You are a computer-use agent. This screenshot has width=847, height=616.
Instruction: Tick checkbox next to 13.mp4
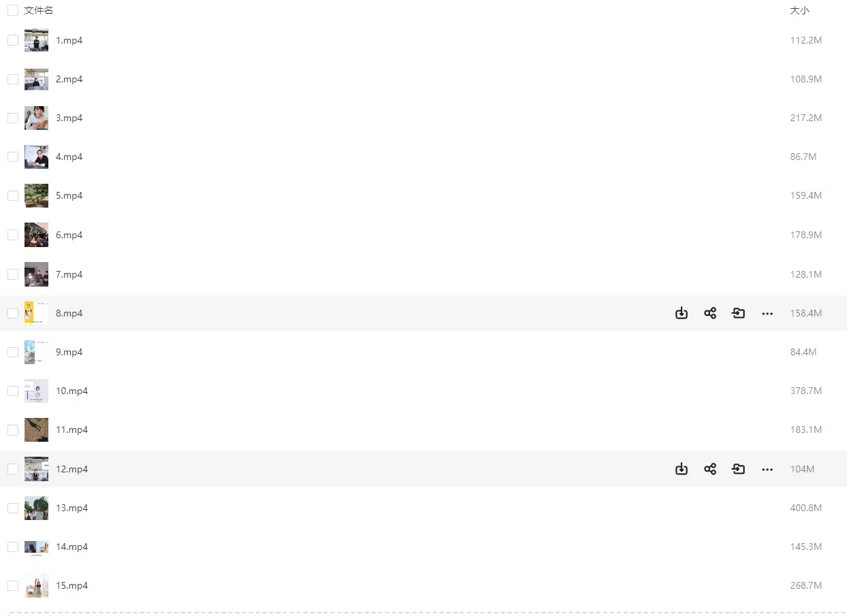pyautogui.click(x=13, y=508)
